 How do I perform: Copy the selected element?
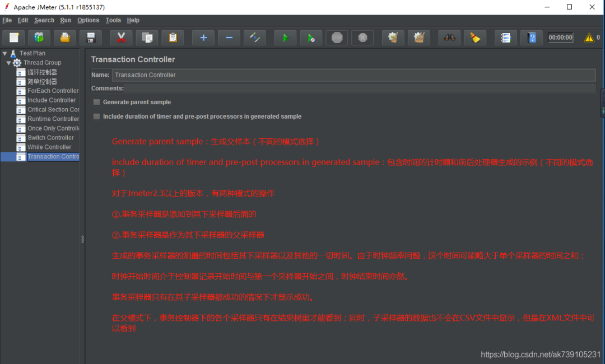click(x=147, y=38)
